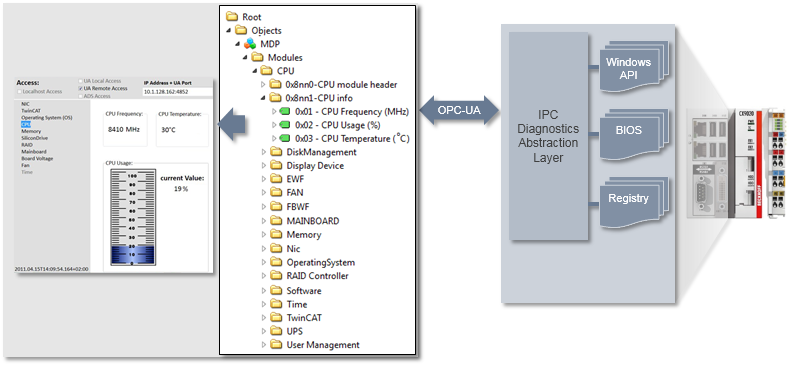This screenshot has height=365, width=790.
Task: Click the MDP colored-spheres object icon
Action: [x=250, y=44]
